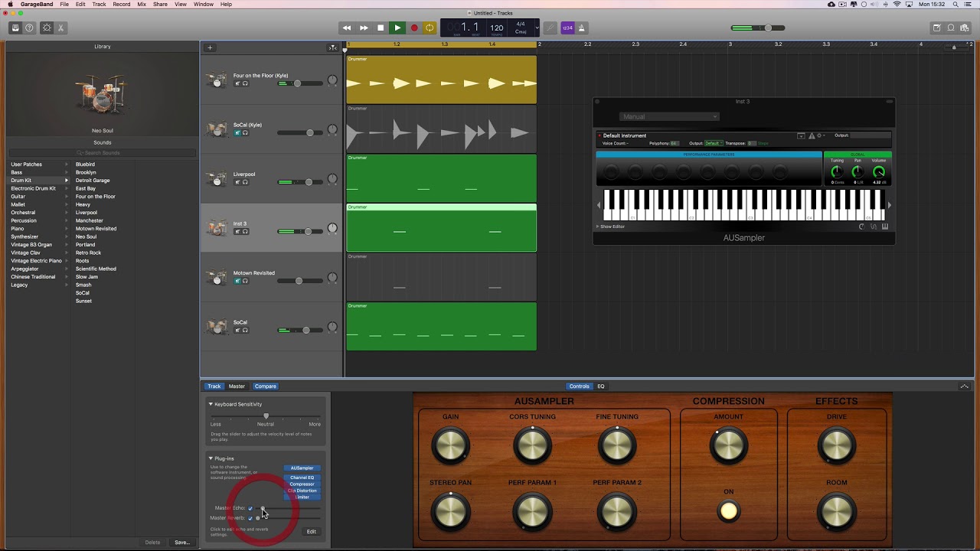Click the Search Sounds field
980x551 pixels.
click(103, 153)
